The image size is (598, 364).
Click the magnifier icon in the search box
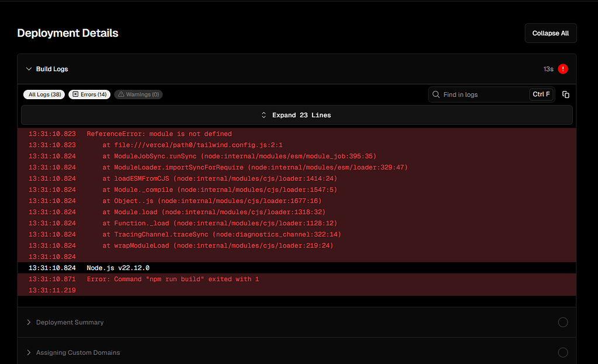coord(436,94)
